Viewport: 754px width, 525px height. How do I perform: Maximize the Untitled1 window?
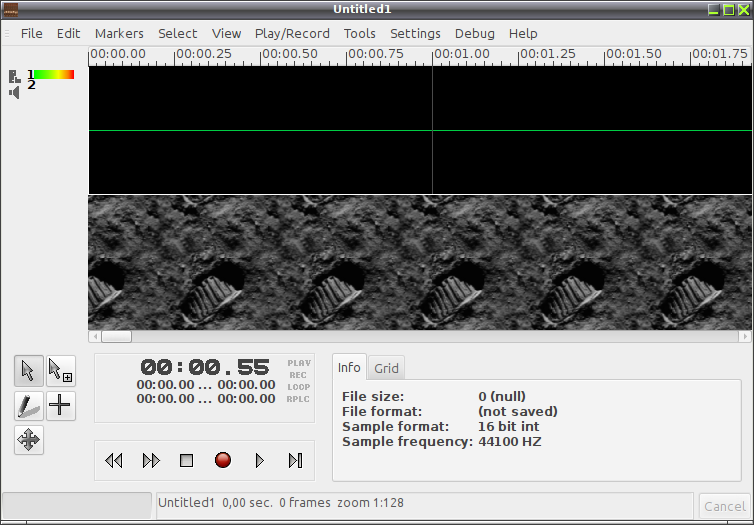729,10
